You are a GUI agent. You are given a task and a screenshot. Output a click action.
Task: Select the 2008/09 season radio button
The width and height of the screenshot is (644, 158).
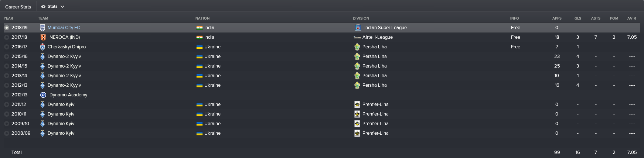point(7,133)
